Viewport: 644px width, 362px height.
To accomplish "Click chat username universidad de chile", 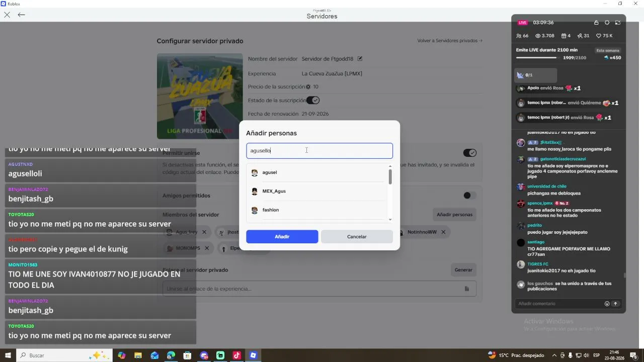I will tap(547, 187).
